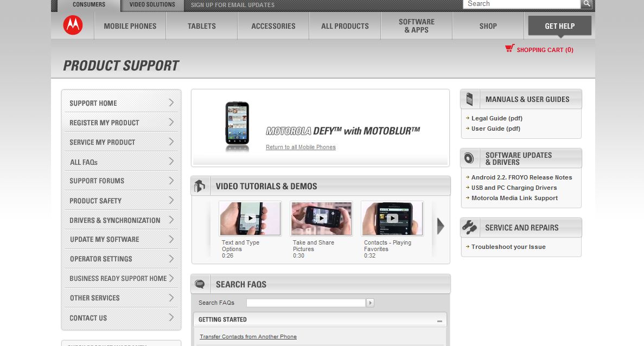Viewport: 644px width, 346px height.
Task: Open the Mobile Phones menu
Action: pos(130,26)
